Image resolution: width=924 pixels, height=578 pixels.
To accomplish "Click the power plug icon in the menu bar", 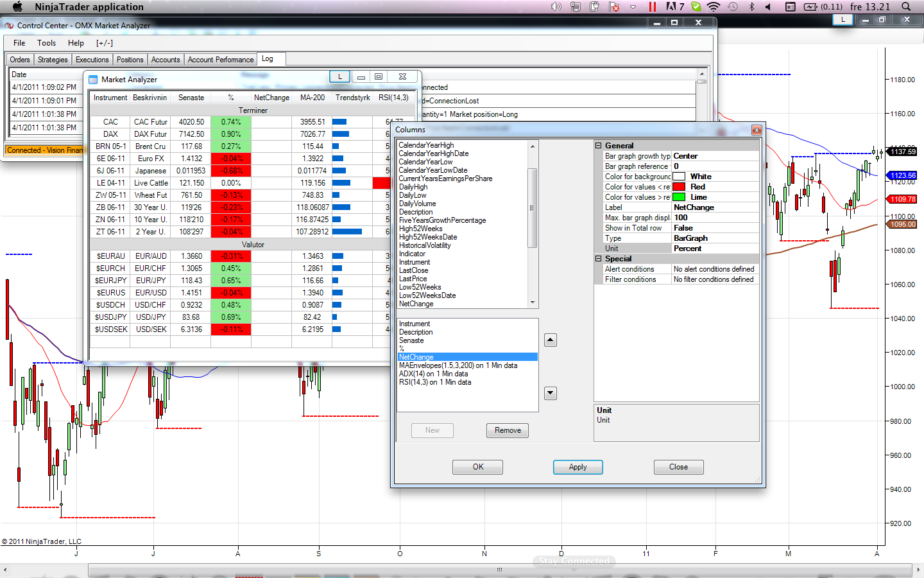I will click(594, 6).
